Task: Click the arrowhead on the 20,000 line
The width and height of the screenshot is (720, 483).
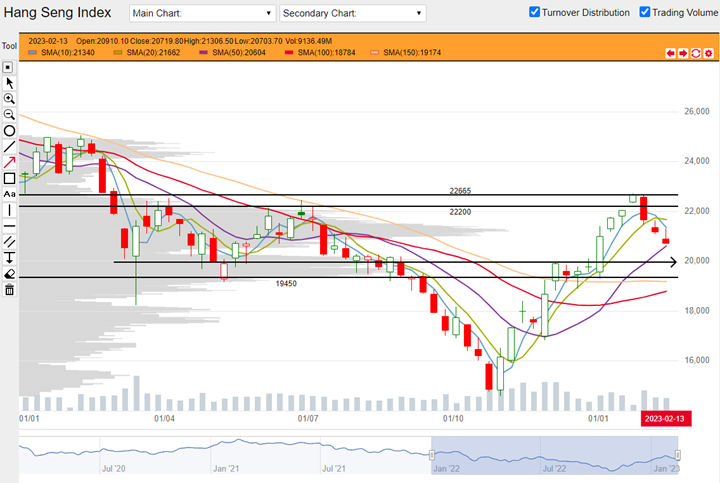Action: (x=674, y=262)
